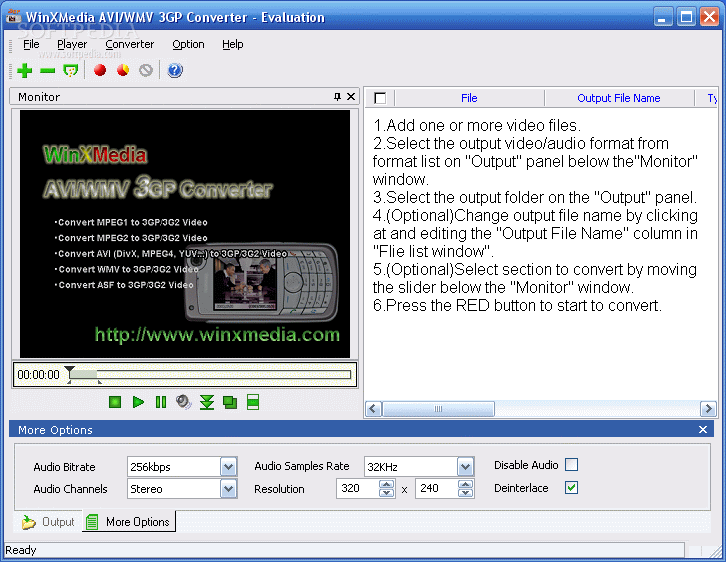Select the More Options tab
The width and height of the screenshot is (726, 562).
coord(129,522)
